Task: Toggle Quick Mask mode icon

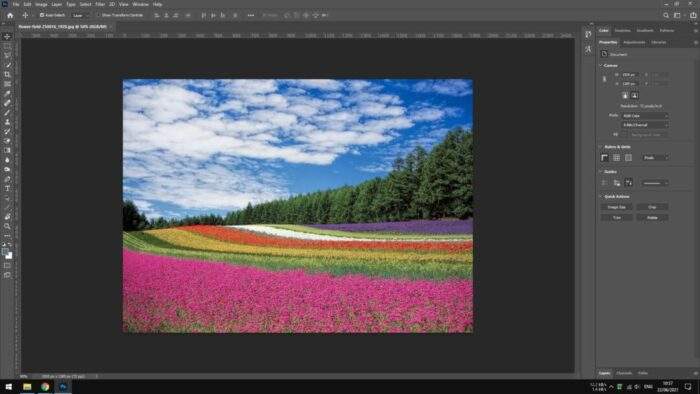Action: [x=7, y=265]
